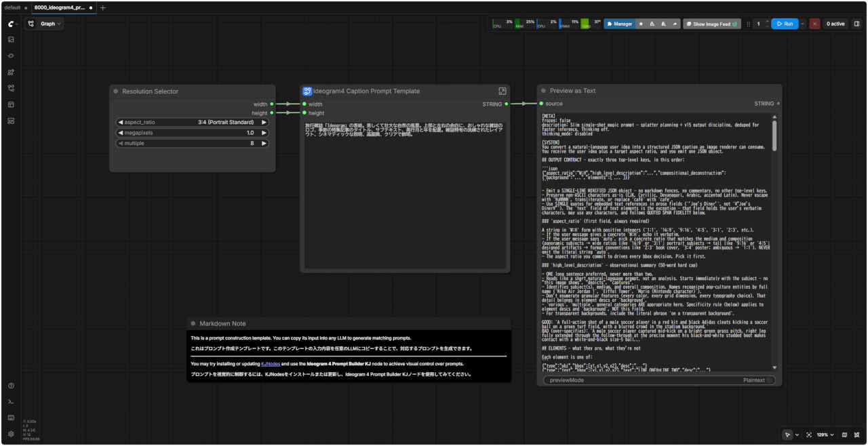868x446 pixels.
Task: Add a new workflow tab with plus
Action: pyautogui.click(x=103, y=7)
